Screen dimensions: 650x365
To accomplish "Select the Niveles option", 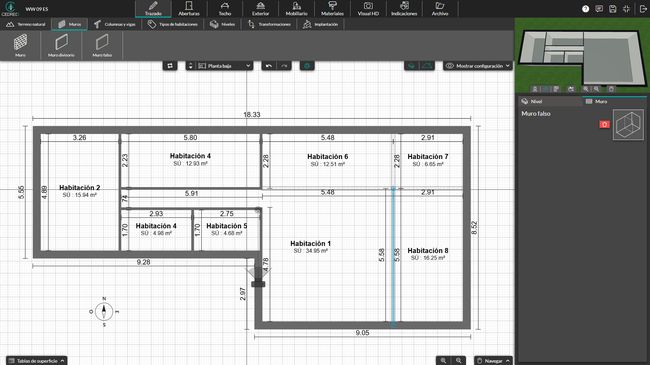I will 222,24.
